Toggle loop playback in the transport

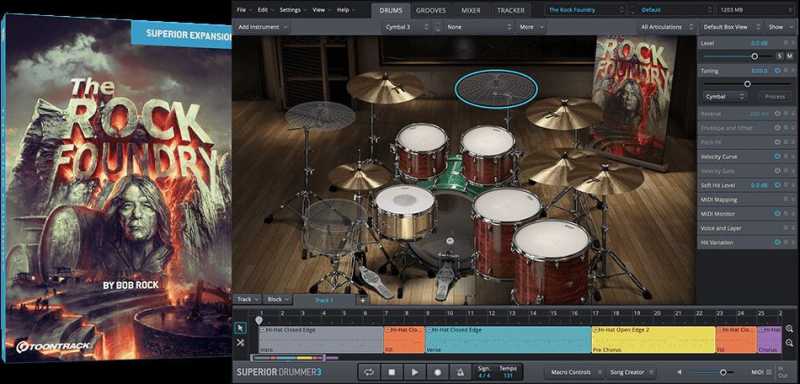[x=368, y=372]
